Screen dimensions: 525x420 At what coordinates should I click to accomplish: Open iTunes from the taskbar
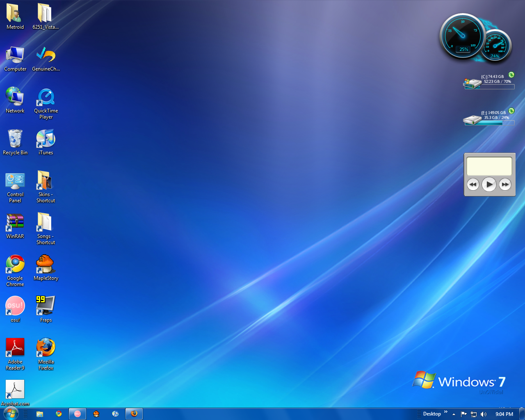pos(115,414)
